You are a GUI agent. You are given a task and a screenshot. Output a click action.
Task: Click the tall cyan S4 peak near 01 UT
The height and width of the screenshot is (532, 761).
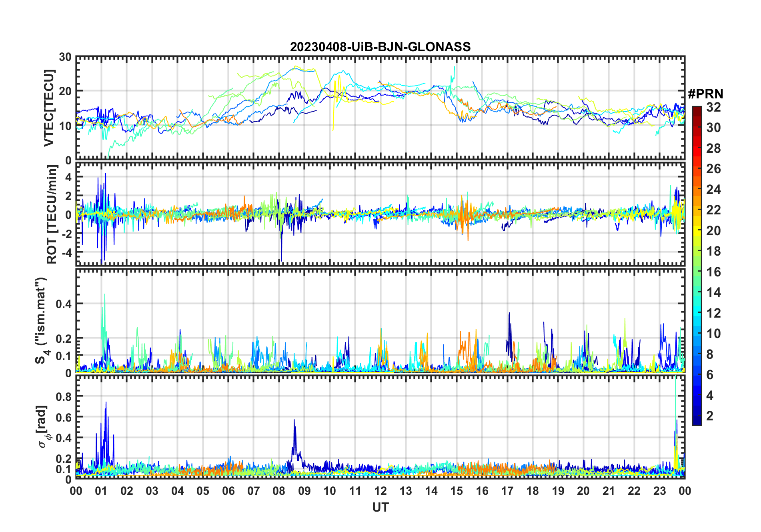click(x=105, y=295)
